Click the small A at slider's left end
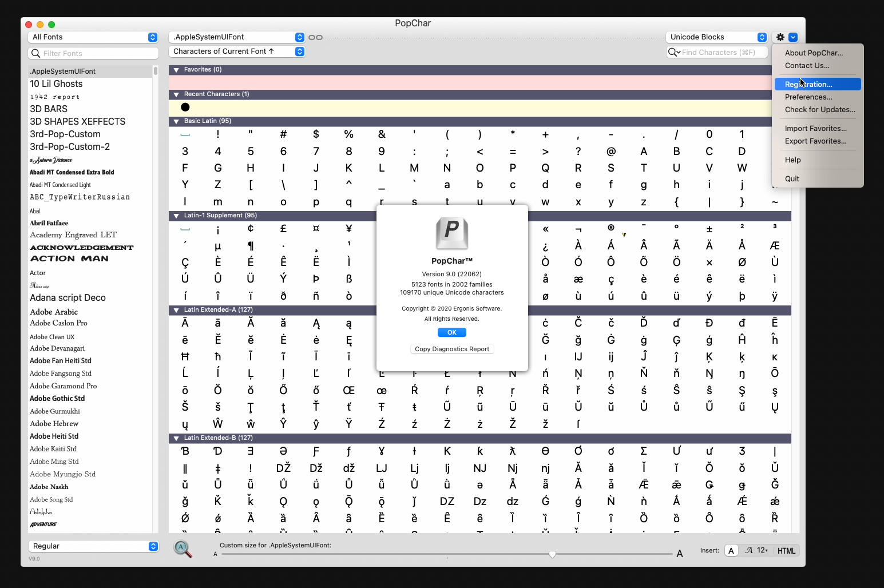 216,554
